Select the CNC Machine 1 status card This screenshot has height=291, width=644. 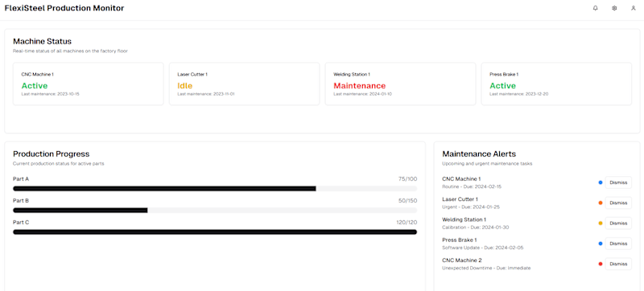pos(89,84)
